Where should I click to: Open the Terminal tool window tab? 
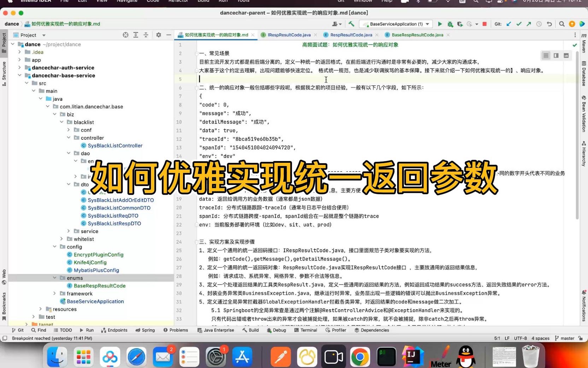(x=306, y=330)
